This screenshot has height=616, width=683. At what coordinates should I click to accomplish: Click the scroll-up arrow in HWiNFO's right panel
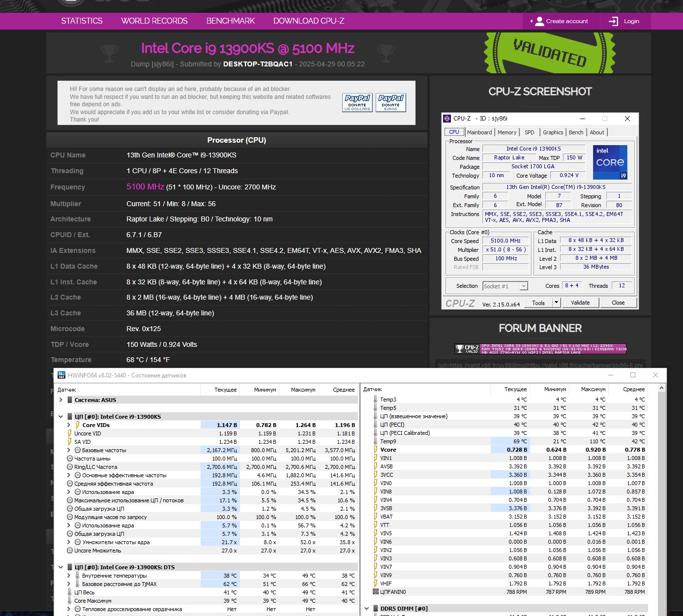point(662,388)
